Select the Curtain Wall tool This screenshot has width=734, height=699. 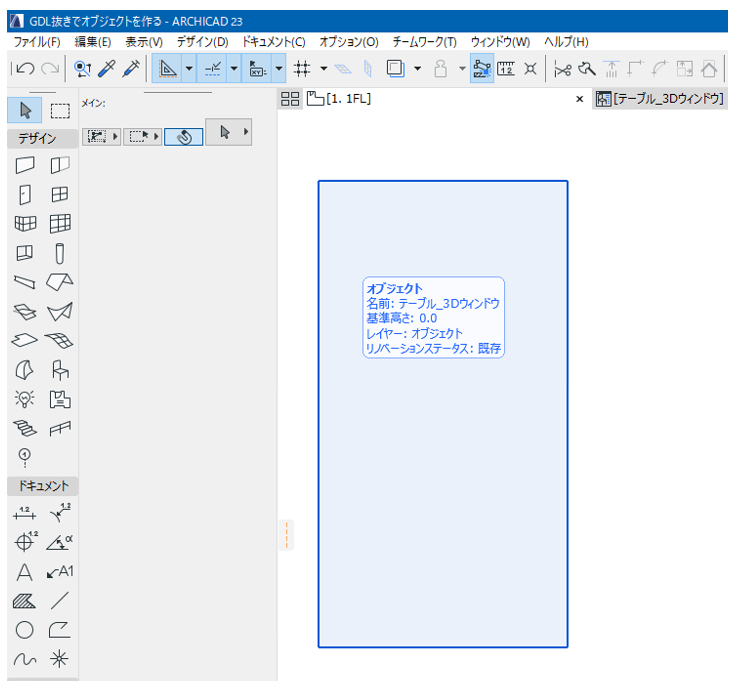pos(60,223)
